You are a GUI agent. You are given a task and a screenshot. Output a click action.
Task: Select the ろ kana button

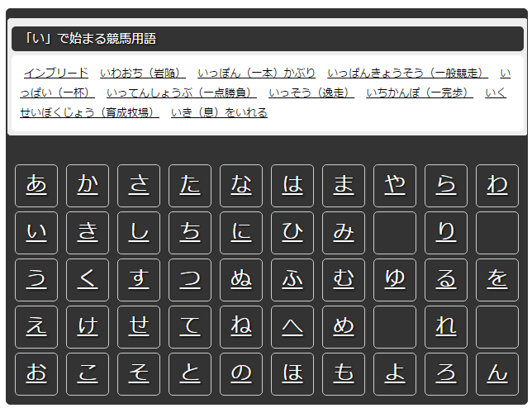(446, 374)
